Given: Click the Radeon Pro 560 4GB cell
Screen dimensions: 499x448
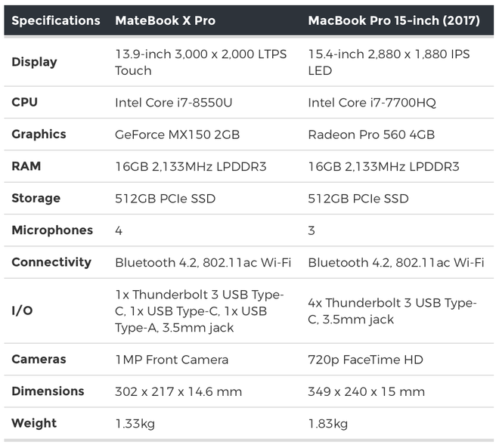Looking at the screenshot, I should pos(371,134).
